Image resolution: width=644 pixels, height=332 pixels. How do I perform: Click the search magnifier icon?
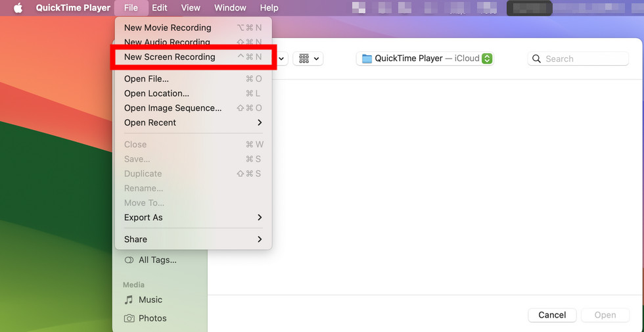pos(536,59)
